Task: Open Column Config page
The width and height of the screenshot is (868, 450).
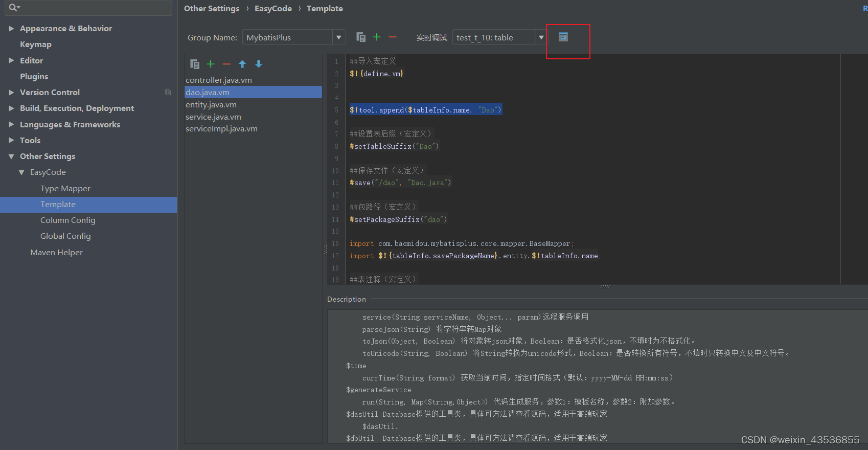Action: click(x=68, y=220)
